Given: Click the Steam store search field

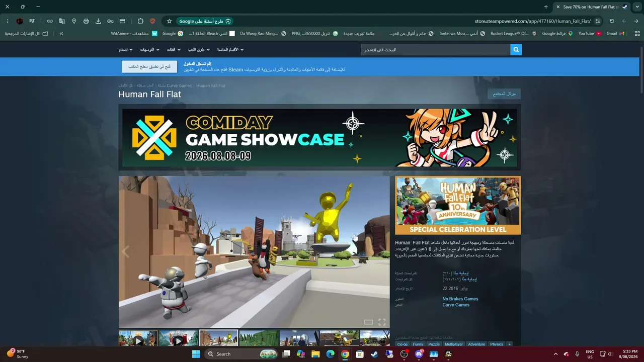Looking at the screenshot, I should pyautogui.click(x=436, y=50).
